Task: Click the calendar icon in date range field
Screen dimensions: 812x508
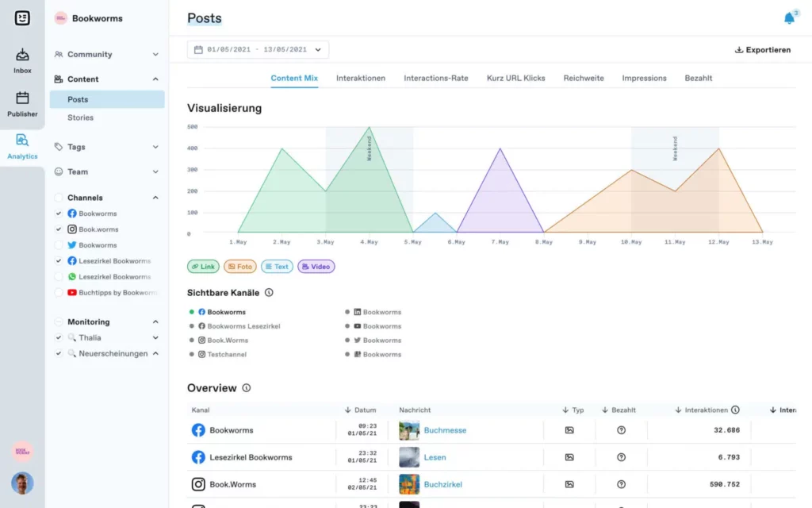Action: tap(197, 50)
